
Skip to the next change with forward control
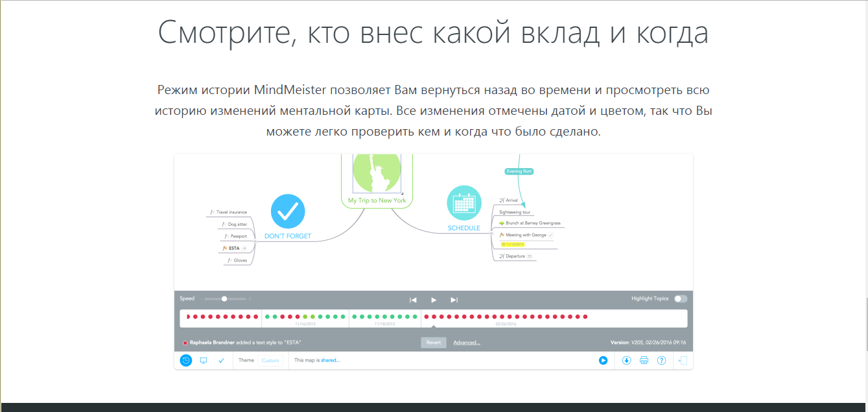(455, 299)
